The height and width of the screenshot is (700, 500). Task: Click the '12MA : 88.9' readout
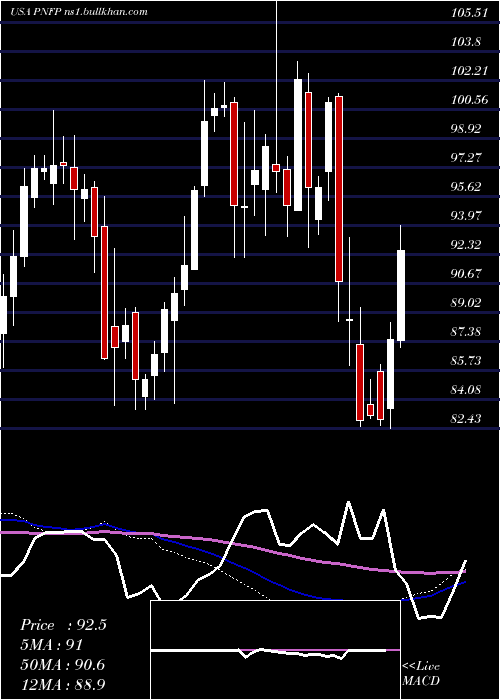click(62, 684)
